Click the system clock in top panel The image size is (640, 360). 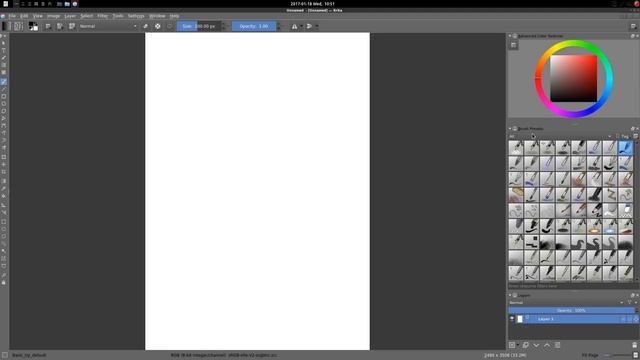coord(313,4)
